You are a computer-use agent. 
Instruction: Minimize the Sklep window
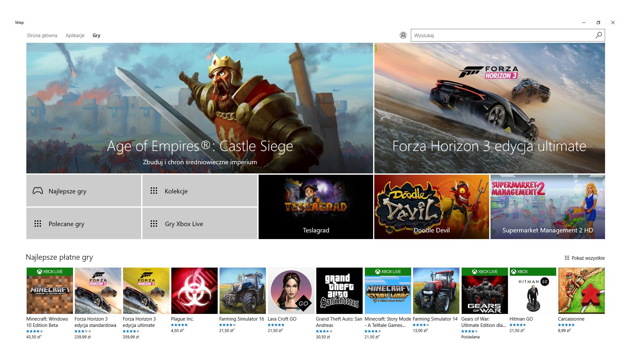click(x=584, y=23)
